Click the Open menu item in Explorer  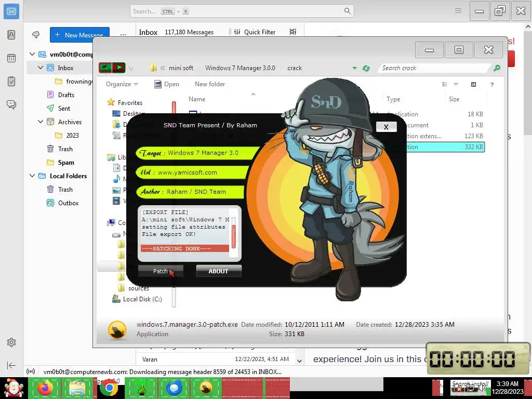click(167, 84)
